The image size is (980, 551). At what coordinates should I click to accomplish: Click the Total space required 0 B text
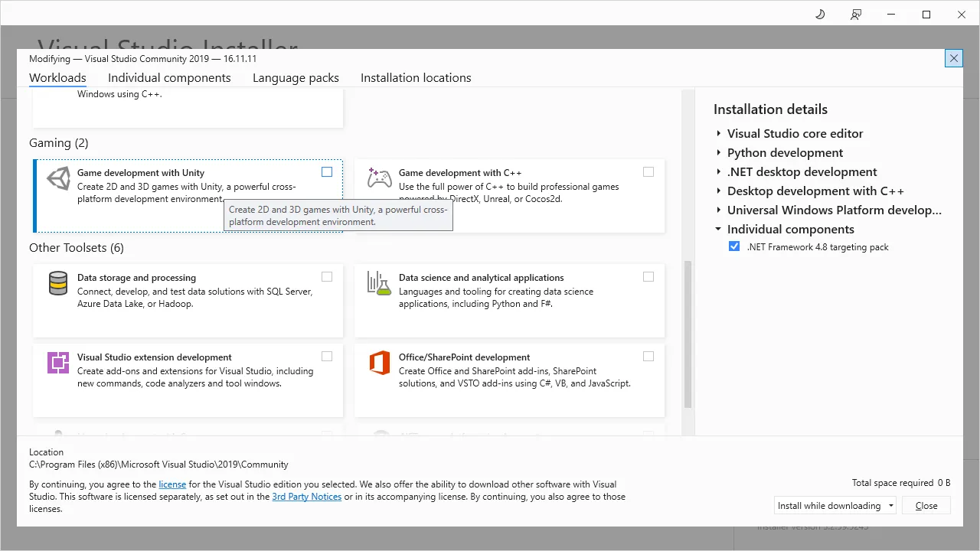(901, 483)
